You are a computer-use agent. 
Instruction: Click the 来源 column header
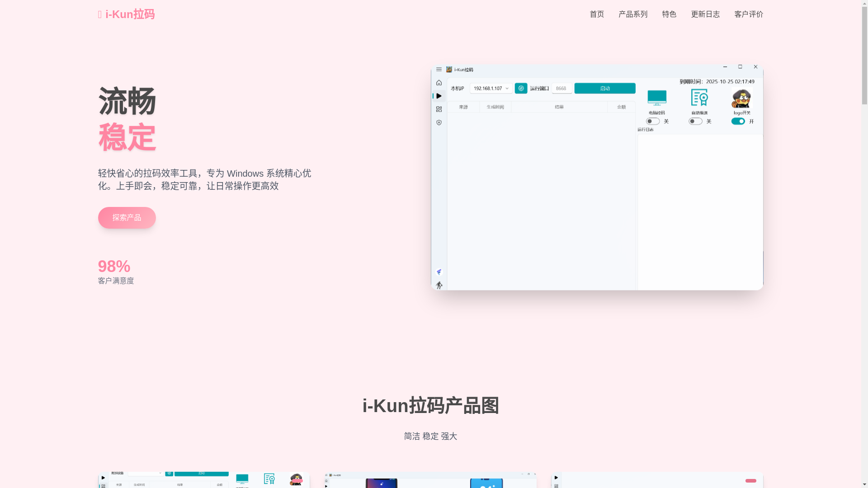tap(463, 107)
